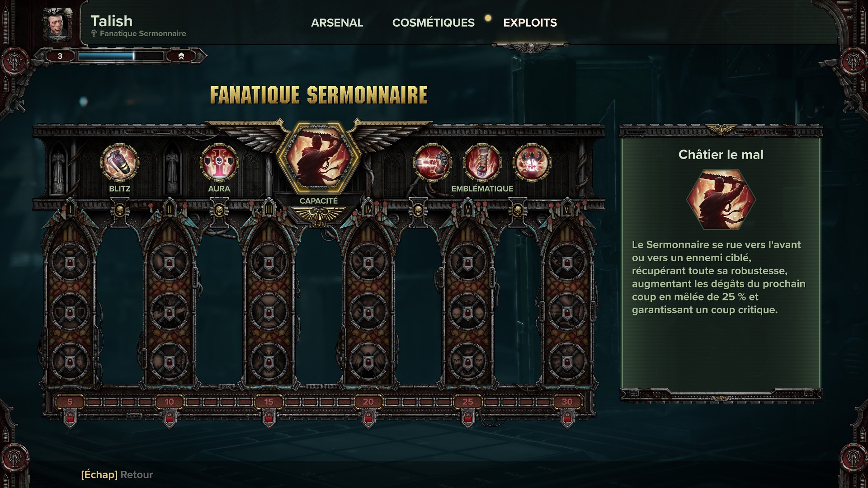Click the experience progress bar
Viewport: 868px width, 488px height.
120,56
